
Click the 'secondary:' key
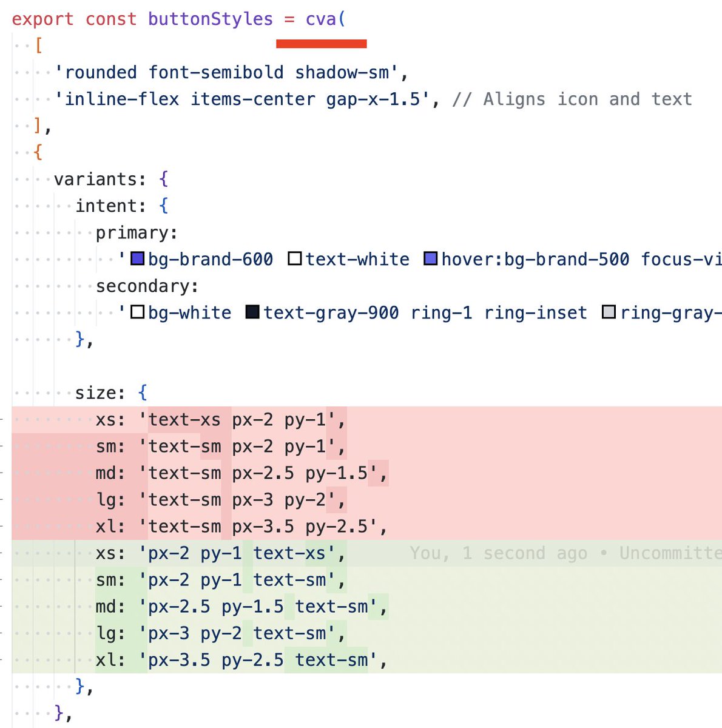tap(147, 286)
